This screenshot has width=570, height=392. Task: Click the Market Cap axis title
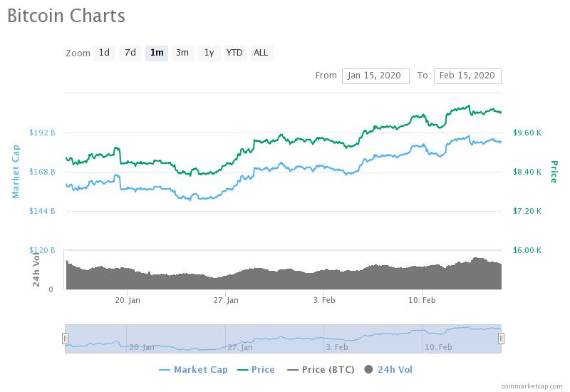pyautogui.click(x=16, y=172)
